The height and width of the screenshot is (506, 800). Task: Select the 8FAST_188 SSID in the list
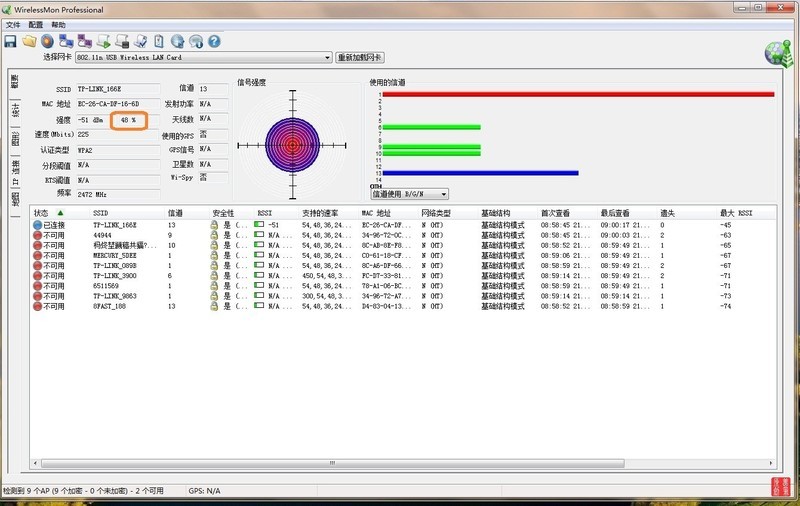click(x=109, y=307)
